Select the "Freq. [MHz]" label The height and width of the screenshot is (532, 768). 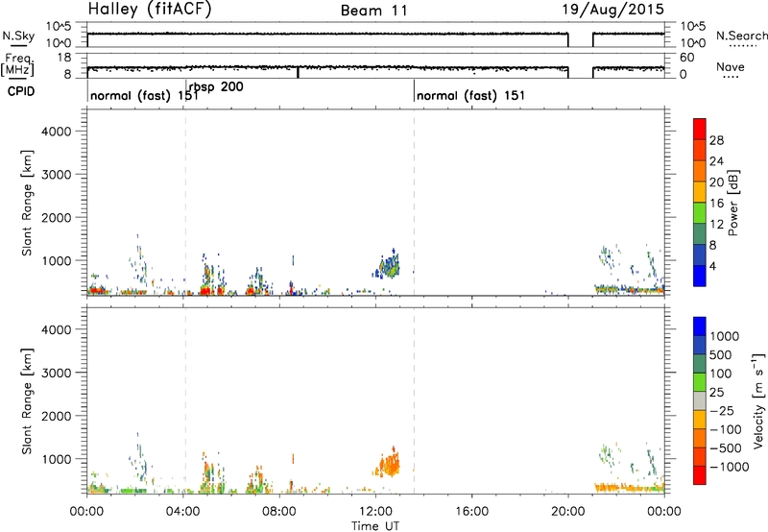(18, 65)
